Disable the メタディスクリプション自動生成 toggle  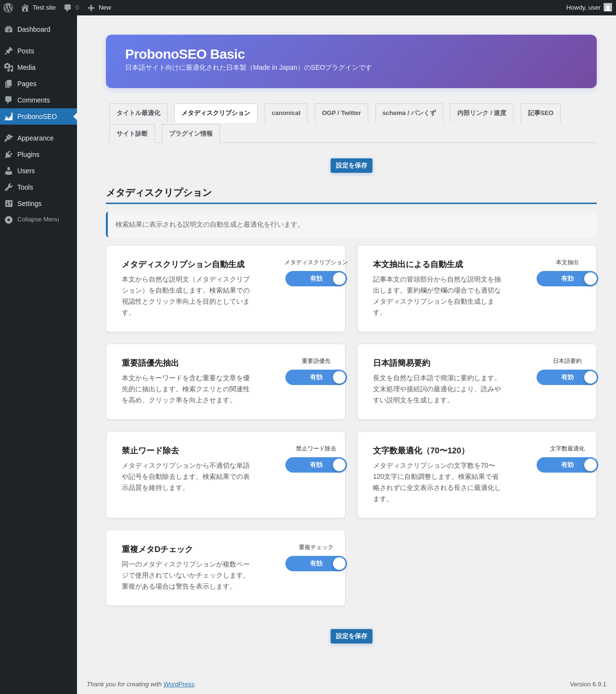[316, 279]
